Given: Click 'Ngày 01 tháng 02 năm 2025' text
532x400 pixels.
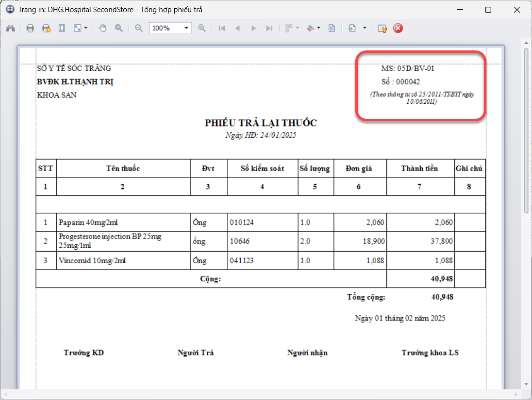Looking at the screenshot, I should pos(400,319).
